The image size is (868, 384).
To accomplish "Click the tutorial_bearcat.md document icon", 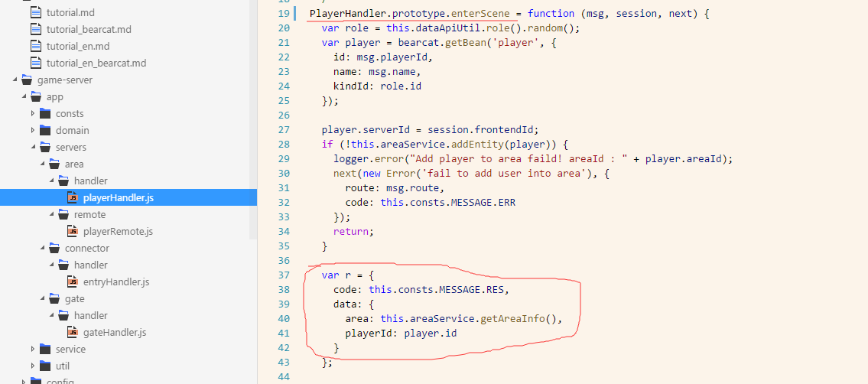I will 36,29.
